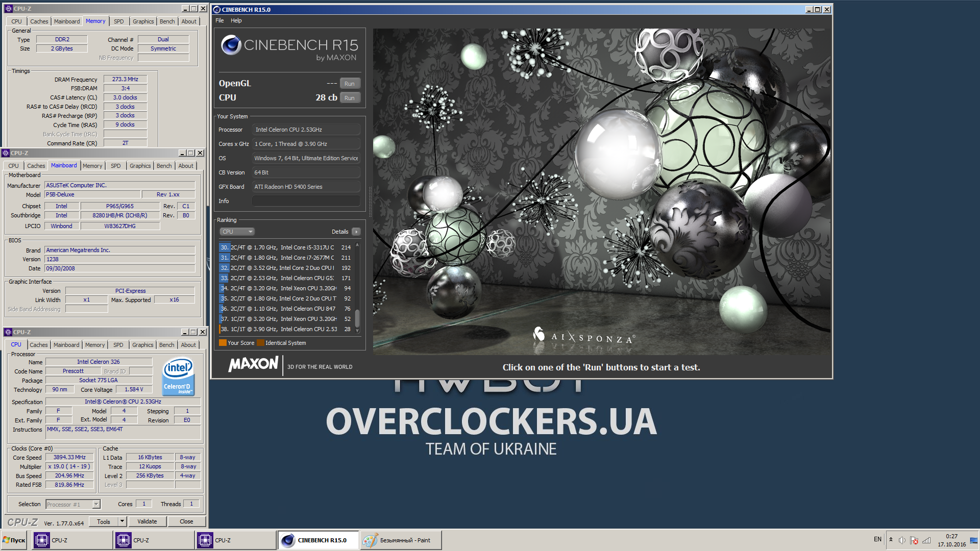Click the Cinebench logo icon in the title bar

(x=217, y=9)
